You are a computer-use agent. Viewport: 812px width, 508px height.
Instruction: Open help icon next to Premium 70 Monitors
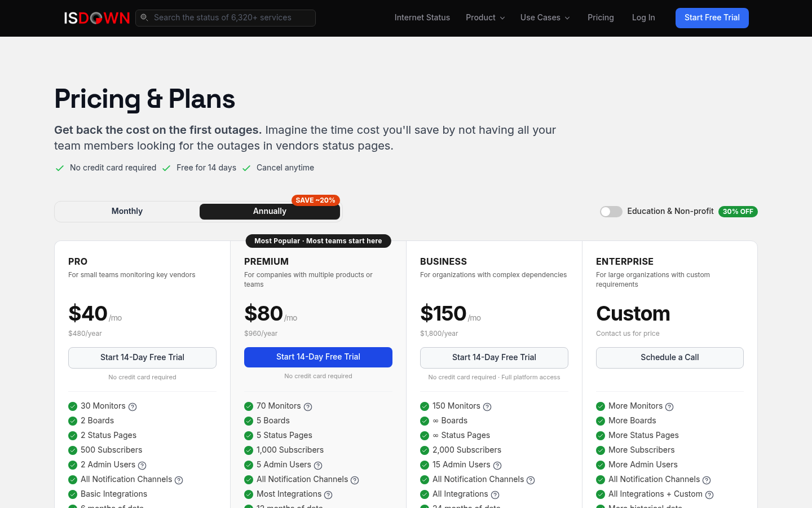click(x=308, y=407)
